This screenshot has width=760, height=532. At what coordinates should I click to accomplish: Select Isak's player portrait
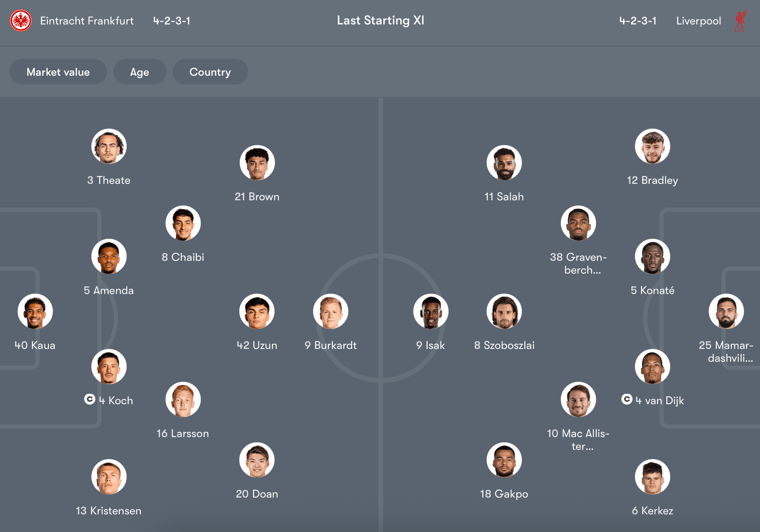point(430,312)
